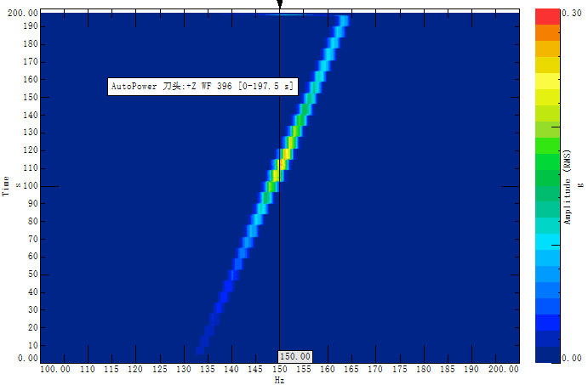Click the 190 tick on the time axis
588x385 pixels.
31,26
